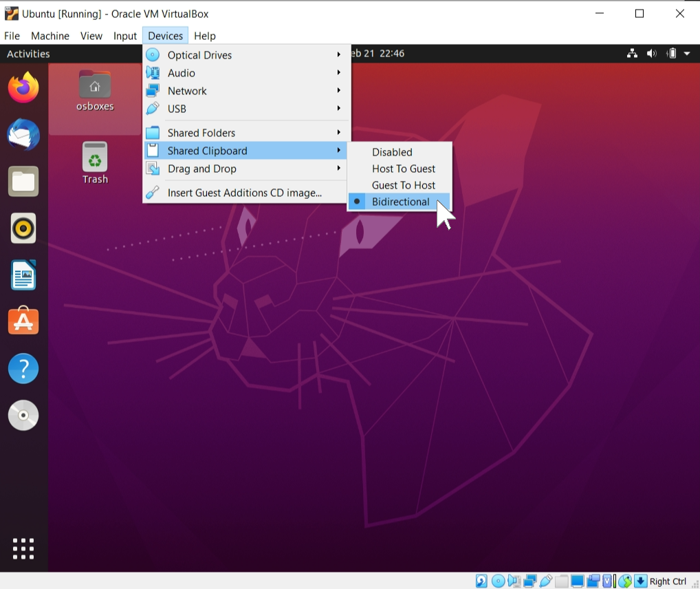This screenshot has width=700, height=589.
Task: Open the File menu
Action: (x=12, y=36)
